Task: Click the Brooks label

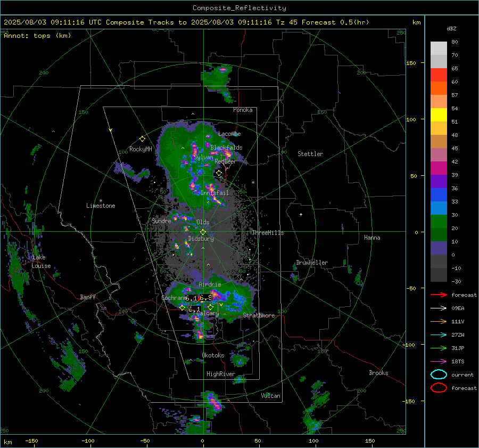Action: tap(378, 373)
